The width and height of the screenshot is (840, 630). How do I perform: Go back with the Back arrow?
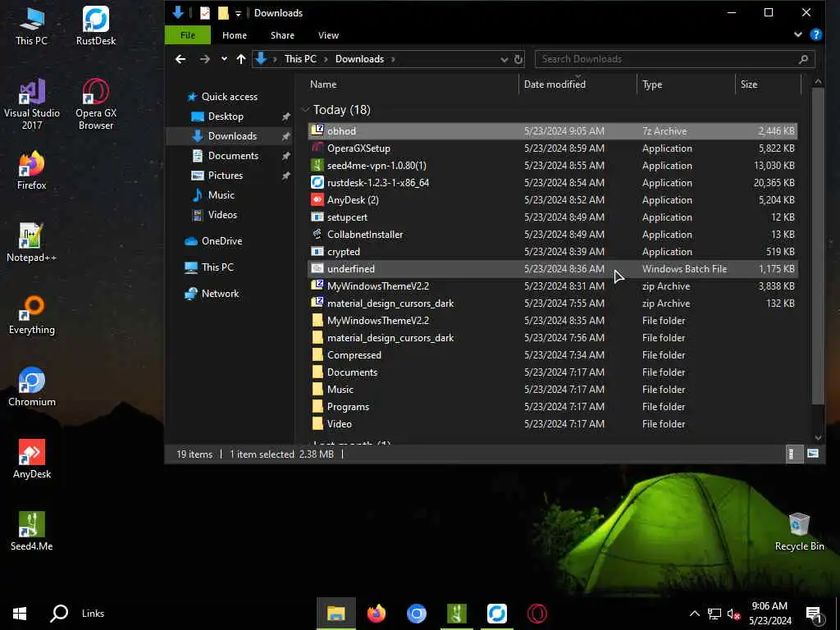(x=180, y=59)
